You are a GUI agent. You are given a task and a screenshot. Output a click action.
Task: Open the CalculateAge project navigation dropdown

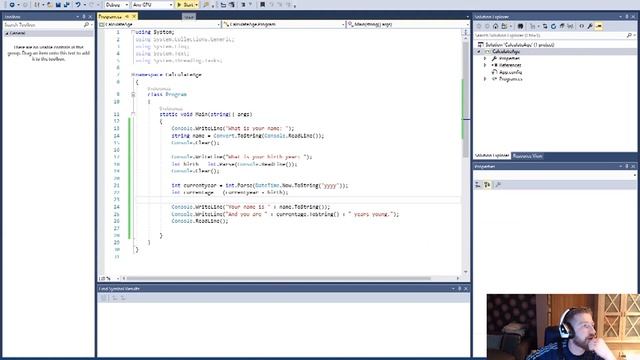(159, 24)
